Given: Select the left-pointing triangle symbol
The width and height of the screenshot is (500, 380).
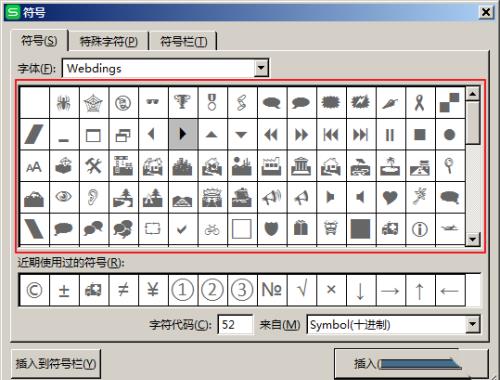Looking at the screenshot, I should click(x=153, y=135).
